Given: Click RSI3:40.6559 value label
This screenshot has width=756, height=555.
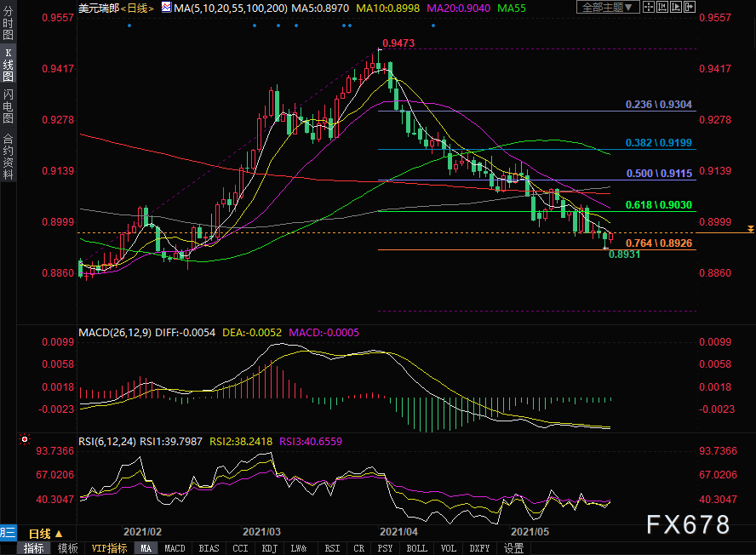Looking at the screenshot, I should (x=311, y=442).
